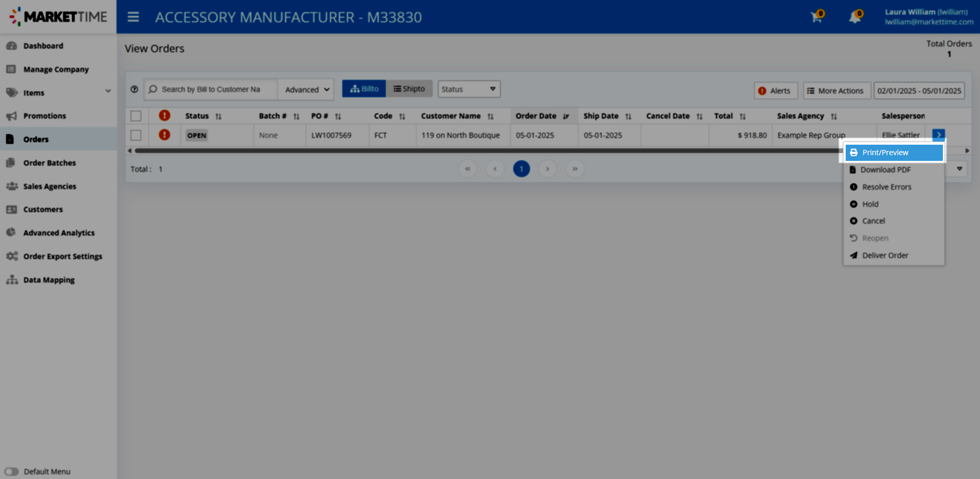This screenshot has height=479, width=980.
Task: Open date range 02/01/2025 - 05/01/2025 picker
Action: point(919,90)
